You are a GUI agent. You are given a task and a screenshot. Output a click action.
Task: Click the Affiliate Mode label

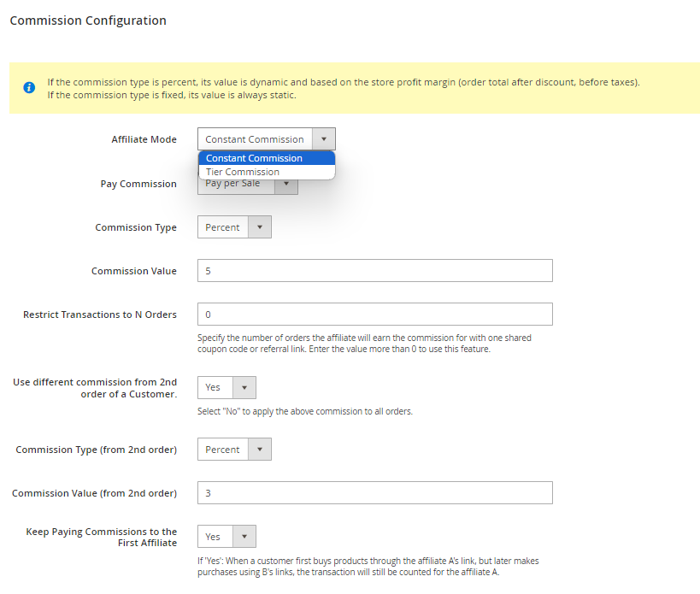[144, 139]
